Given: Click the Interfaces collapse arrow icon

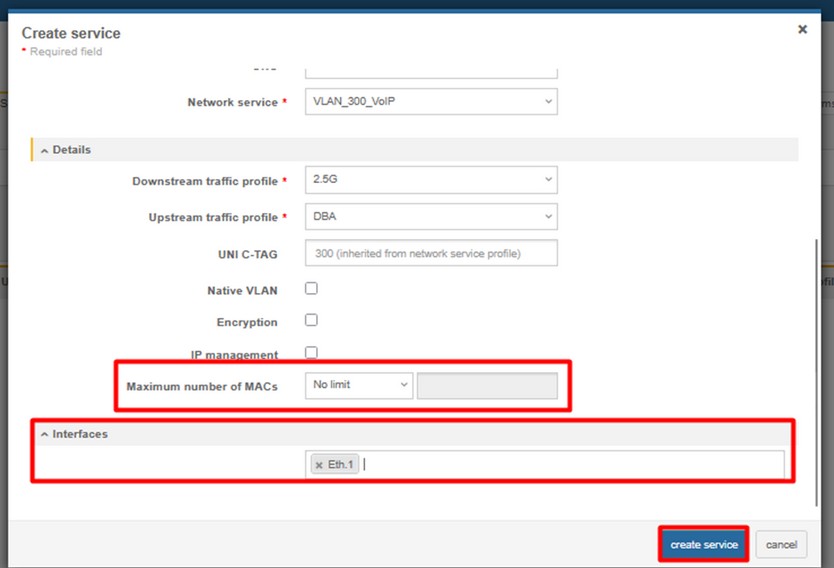Looking at the screenshot, I should (x=44, y=434).
